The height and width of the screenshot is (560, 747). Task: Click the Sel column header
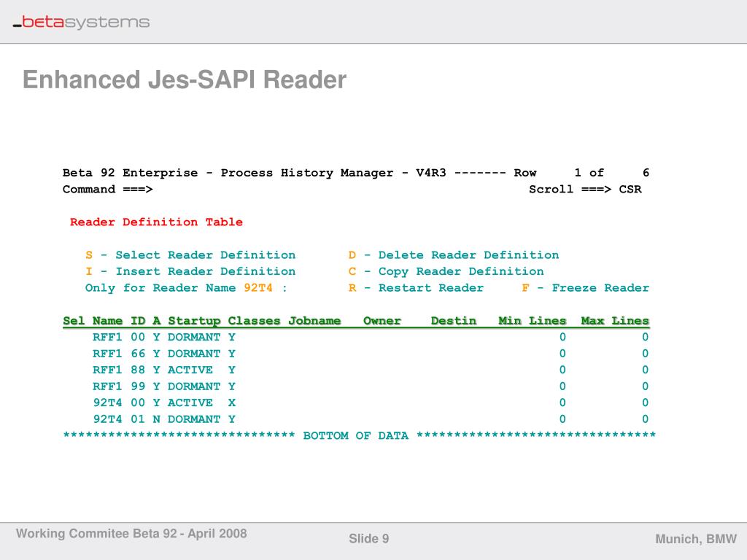[74, 321]
